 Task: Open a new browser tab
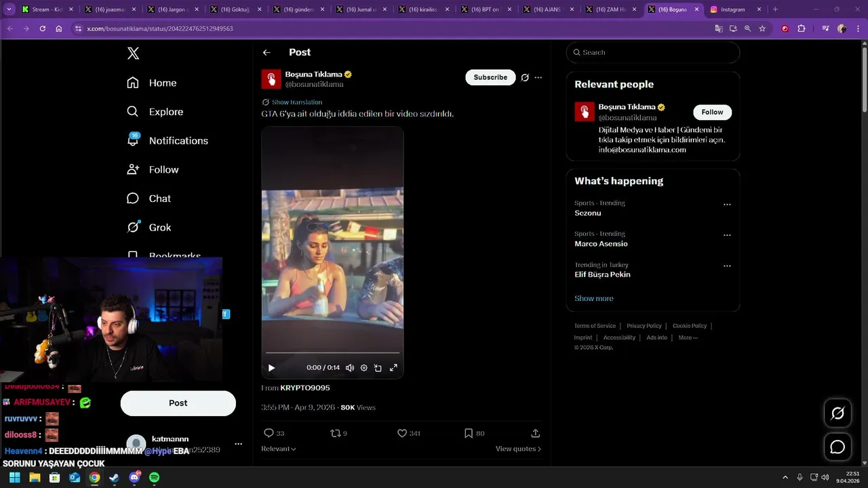pyautogui.click(x=775, y=9)
